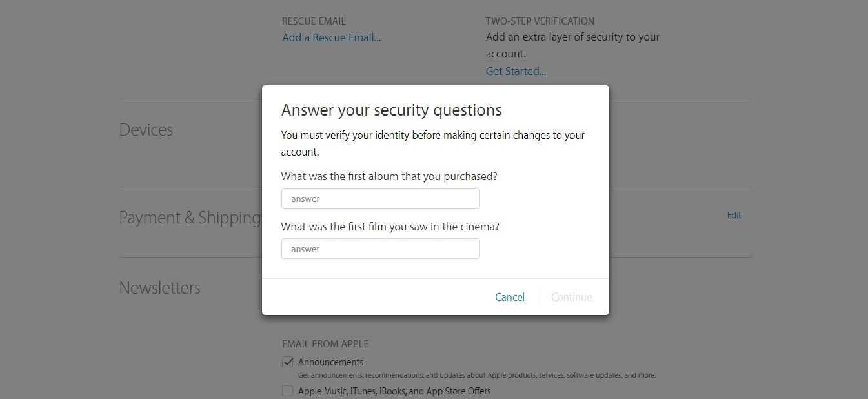Click the Answer your security questions title
The image size is (868, 399).
(x=391, y=110)
